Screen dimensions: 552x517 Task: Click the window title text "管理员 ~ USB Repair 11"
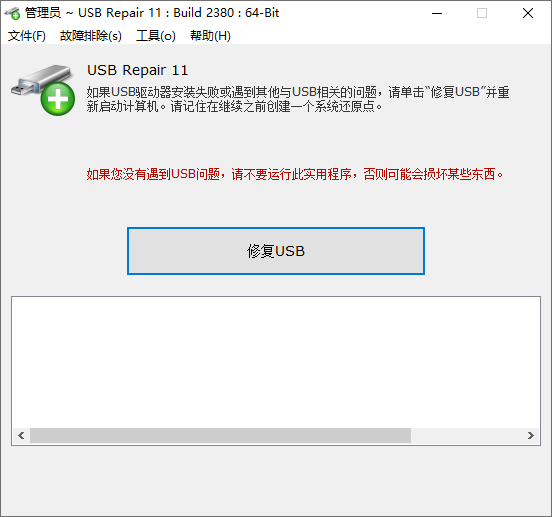pos(93,13)
